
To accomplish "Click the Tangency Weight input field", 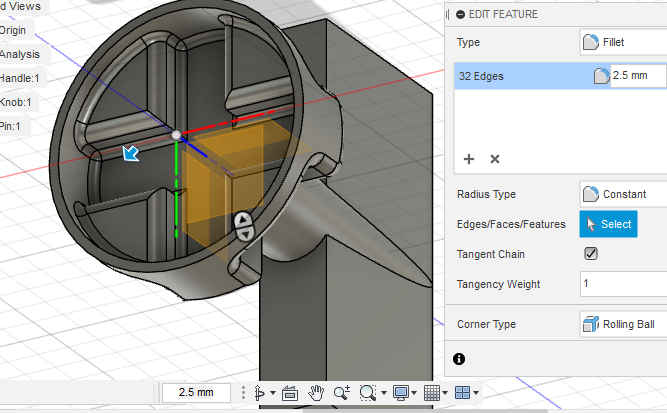I will (622, 284).
